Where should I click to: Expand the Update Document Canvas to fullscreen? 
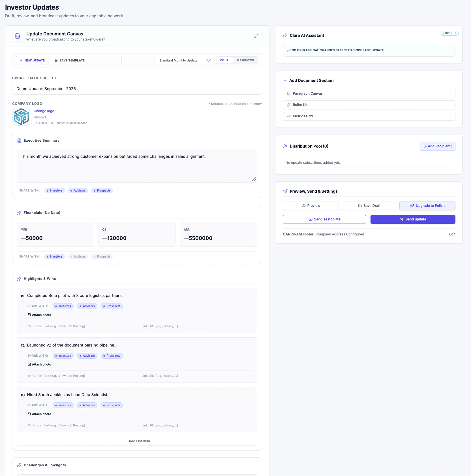(x=256, y=36)
